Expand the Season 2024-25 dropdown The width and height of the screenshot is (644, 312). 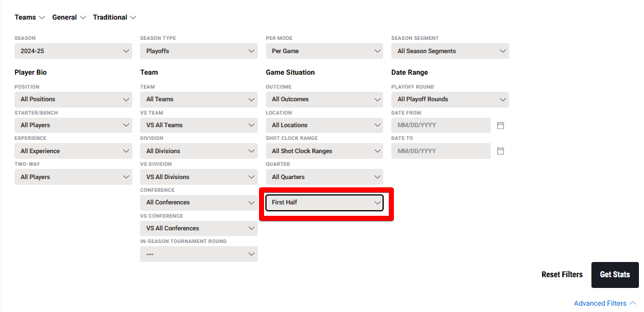tap(73, 51)
